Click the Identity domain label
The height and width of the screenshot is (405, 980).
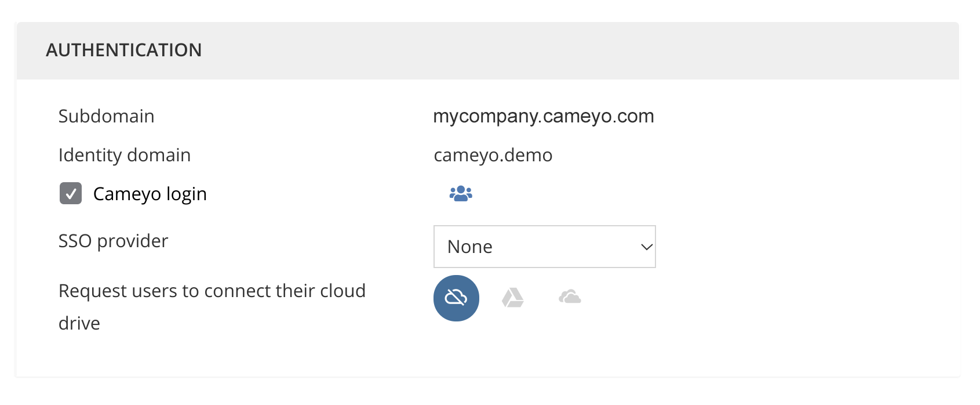coord(125,155)
